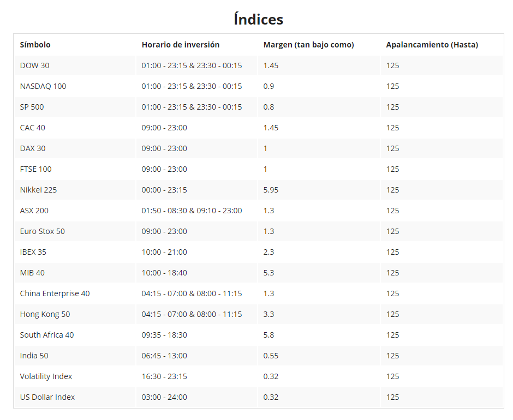
Task: Select Volatility Index hours 16:30 - 23:15
Action: (x=164, y=376)
